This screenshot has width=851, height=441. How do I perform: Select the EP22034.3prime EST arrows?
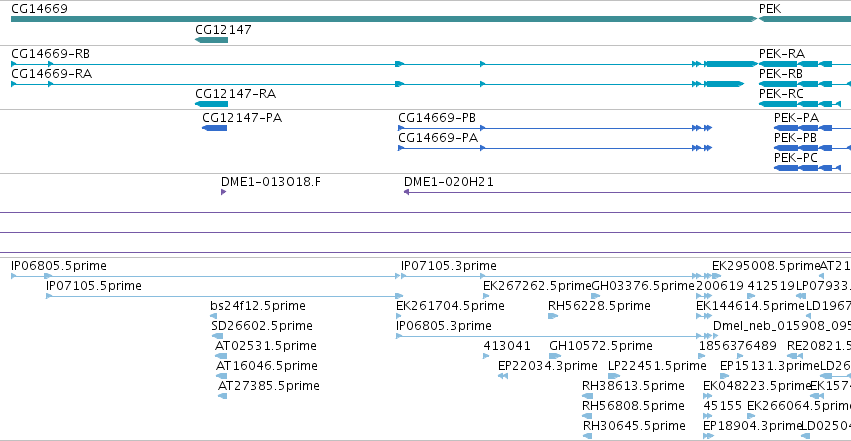point(503,376)
